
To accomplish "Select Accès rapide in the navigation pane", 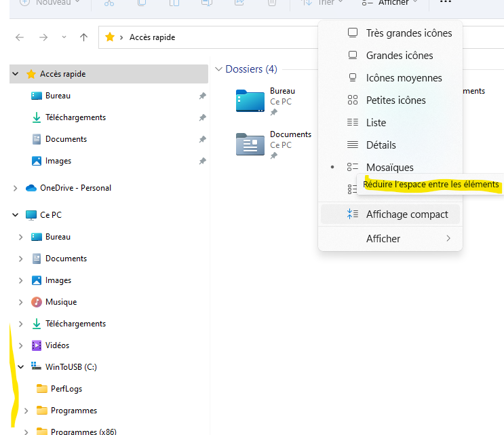I will tap(109, 74).
